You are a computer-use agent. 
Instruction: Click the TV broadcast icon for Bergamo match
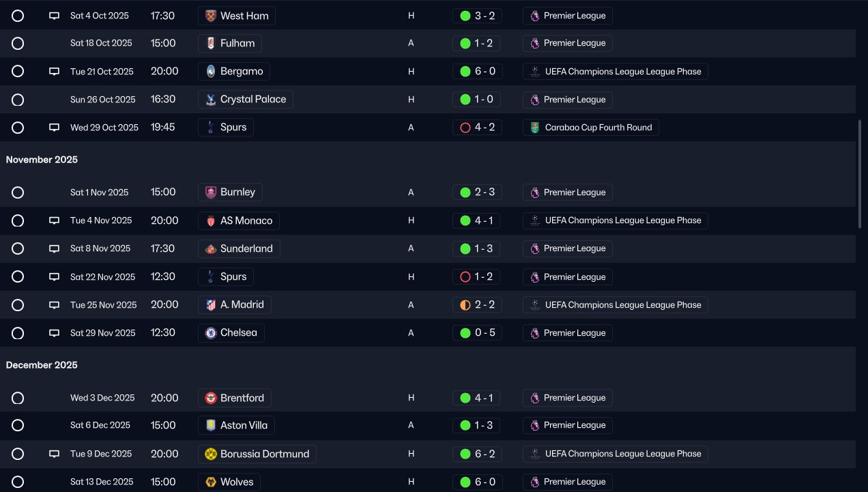click(x=55, y=72)
